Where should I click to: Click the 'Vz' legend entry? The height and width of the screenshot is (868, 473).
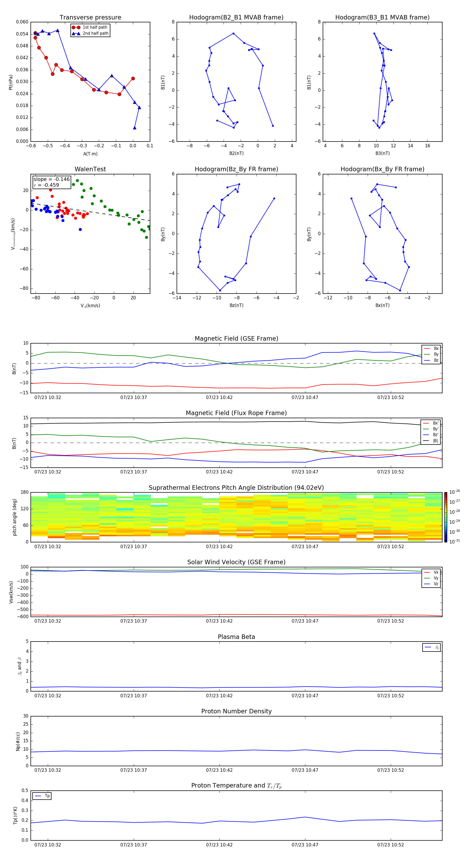pos(431,584)
